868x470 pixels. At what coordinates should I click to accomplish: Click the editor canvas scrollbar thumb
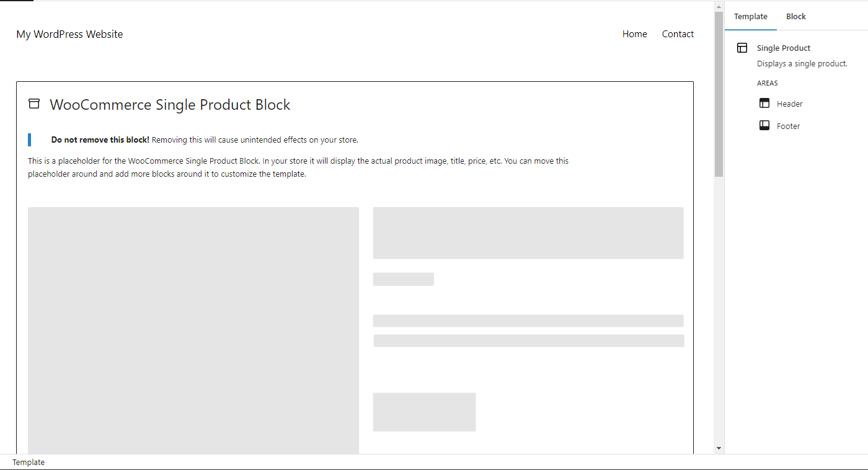click(719, 94)
